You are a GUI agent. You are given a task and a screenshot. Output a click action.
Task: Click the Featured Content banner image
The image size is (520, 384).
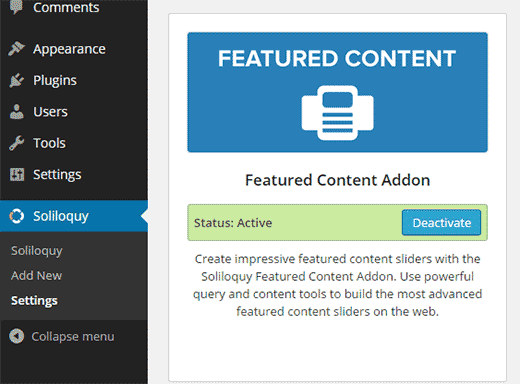(x=337, y=92)
